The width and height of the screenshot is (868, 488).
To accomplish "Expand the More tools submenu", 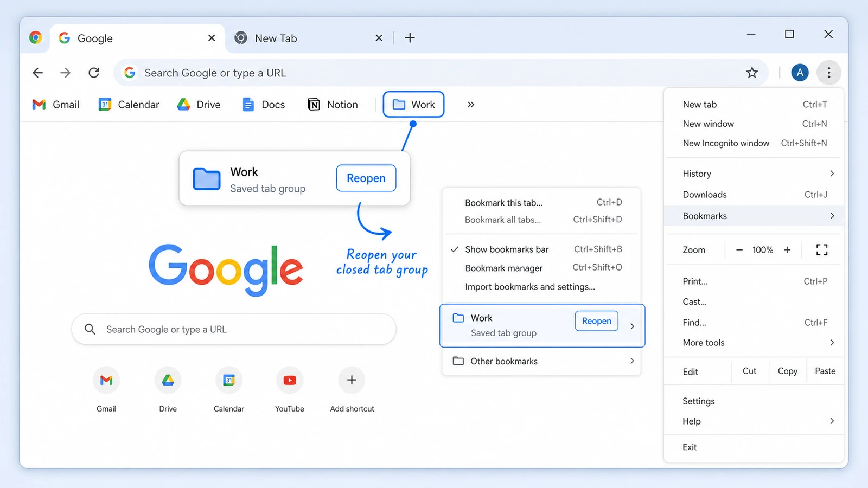I will (754, 343).
